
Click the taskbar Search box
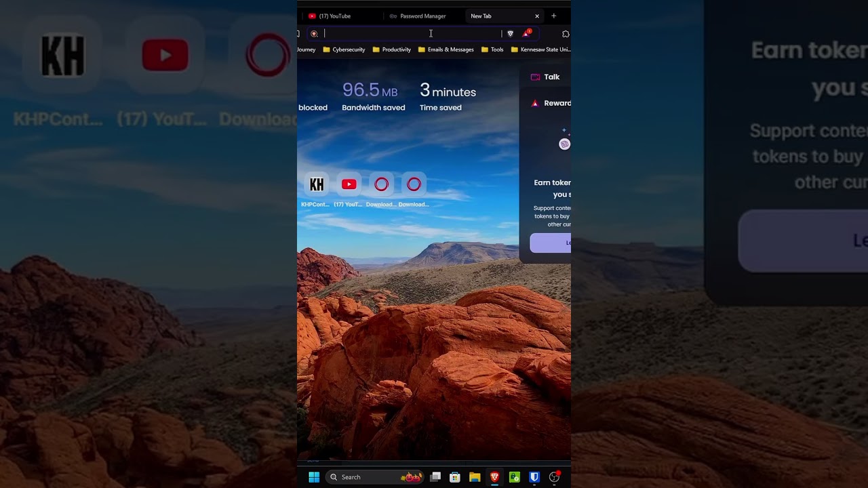point(375,477)
